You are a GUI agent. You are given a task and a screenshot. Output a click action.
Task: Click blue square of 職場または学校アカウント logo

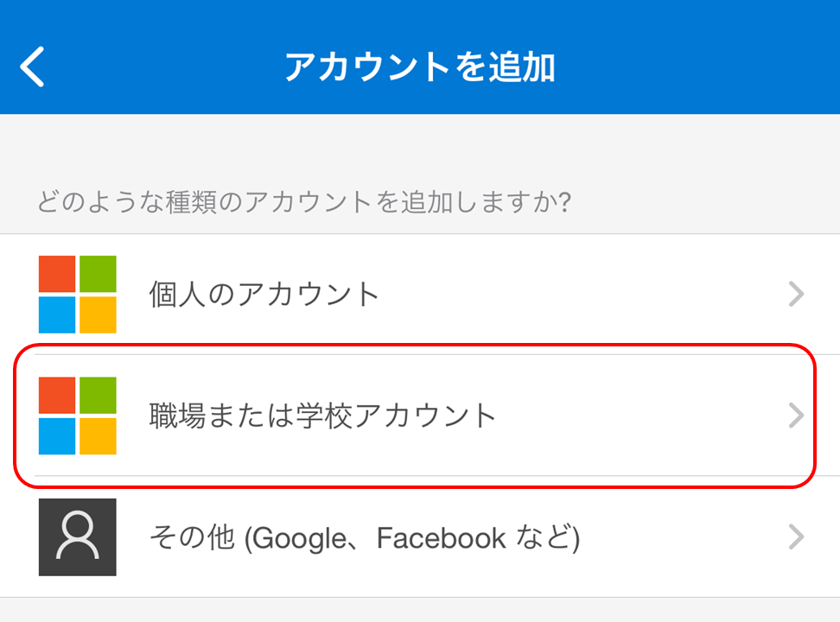58,435
